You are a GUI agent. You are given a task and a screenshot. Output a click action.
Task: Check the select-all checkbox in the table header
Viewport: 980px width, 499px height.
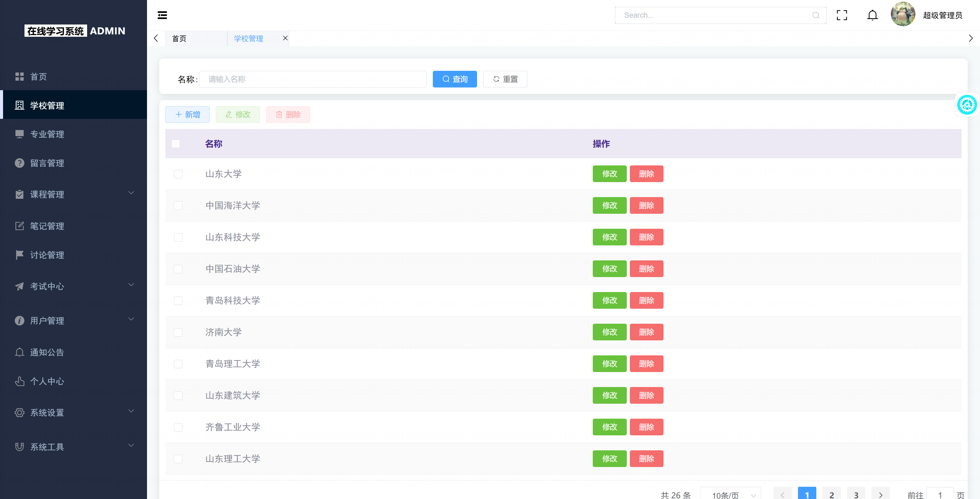coord(176,144)
